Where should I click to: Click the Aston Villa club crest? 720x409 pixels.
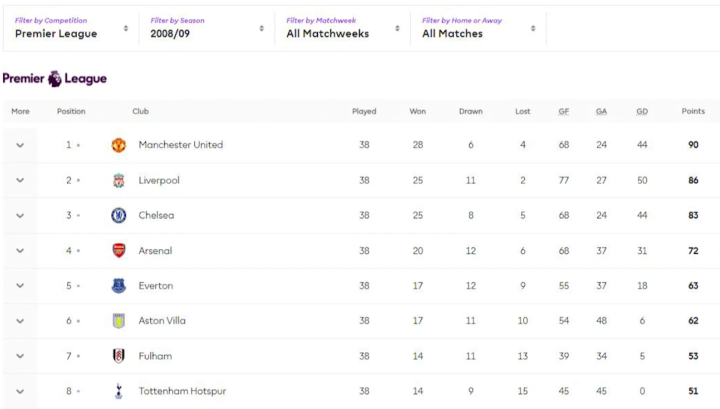tap(119, 321)
